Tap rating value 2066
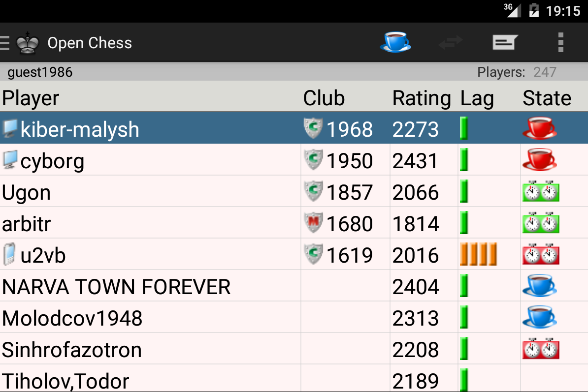588x392 pixels. 416,192
